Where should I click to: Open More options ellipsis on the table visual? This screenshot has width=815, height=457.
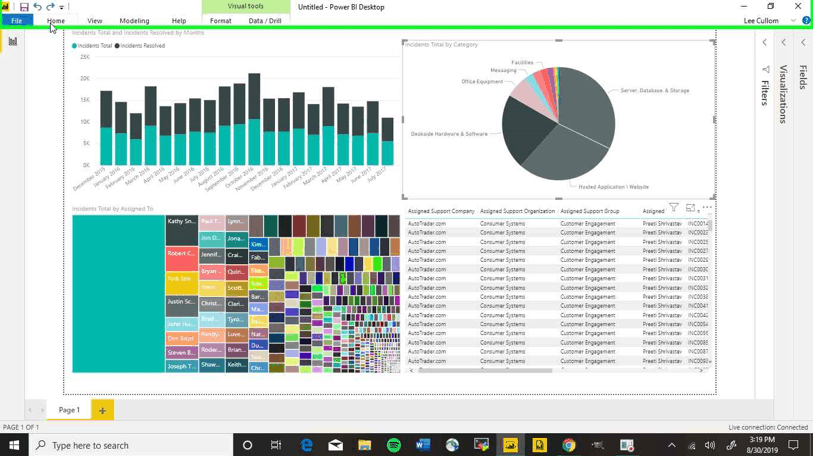click(x=707, y=207)
